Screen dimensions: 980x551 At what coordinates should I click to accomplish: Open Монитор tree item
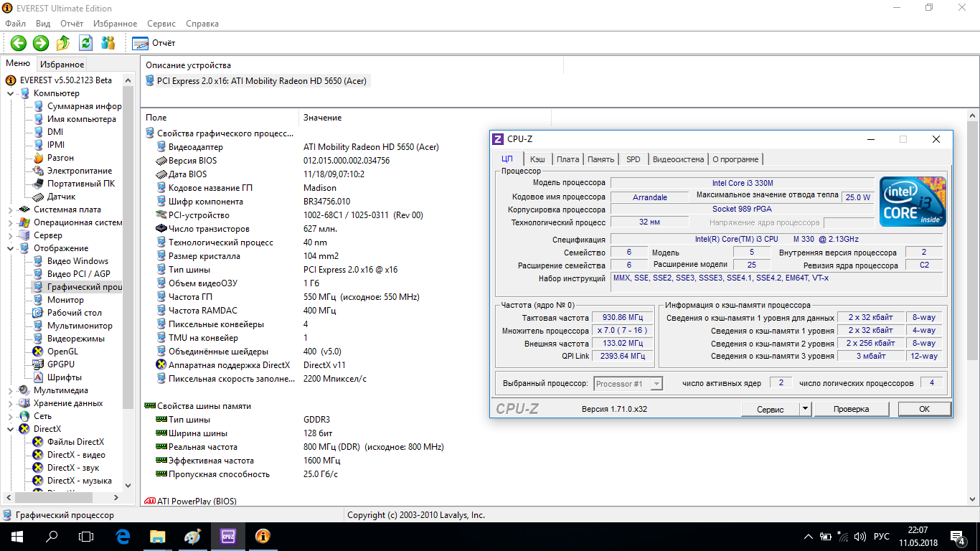point(58,300)
